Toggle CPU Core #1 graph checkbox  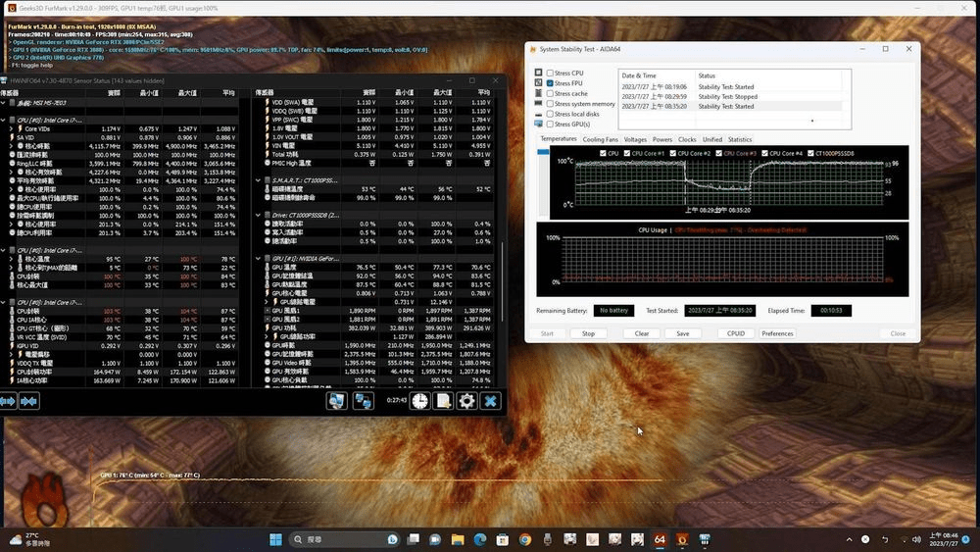627,153
